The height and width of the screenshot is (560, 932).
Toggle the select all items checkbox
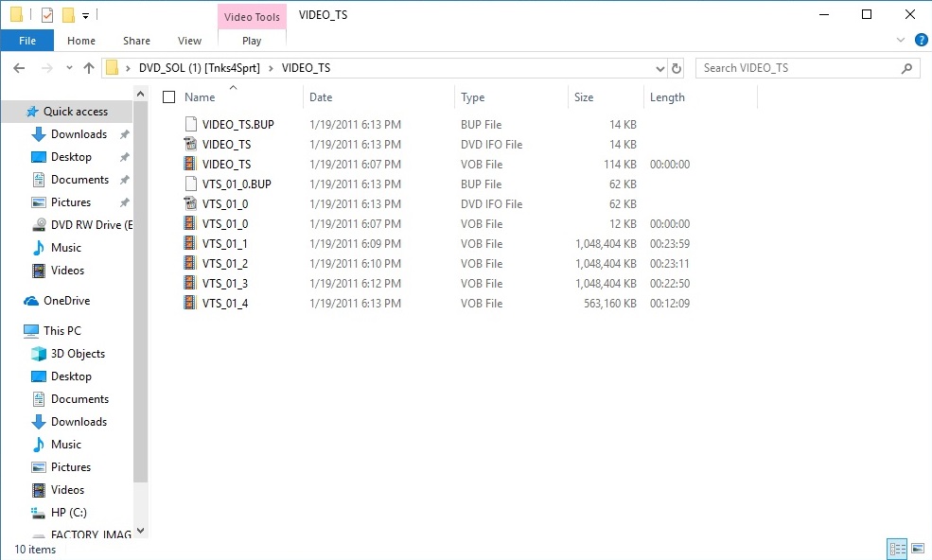click(168, 96)
